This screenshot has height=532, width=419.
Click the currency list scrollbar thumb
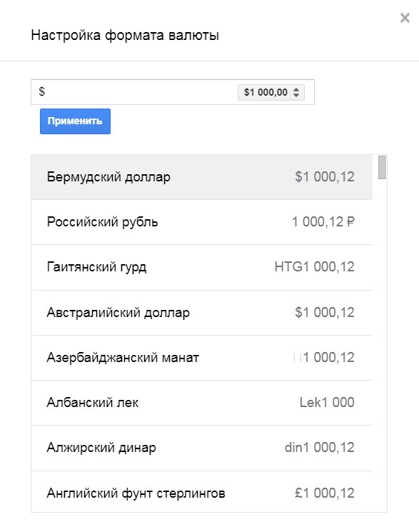(383, 167)
